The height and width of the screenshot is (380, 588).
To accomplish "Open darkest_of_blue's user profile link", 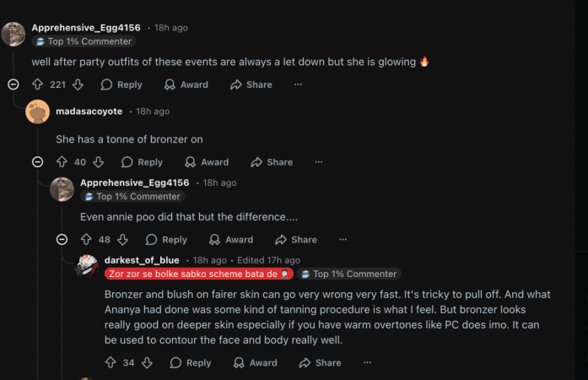I will [142, 260].
